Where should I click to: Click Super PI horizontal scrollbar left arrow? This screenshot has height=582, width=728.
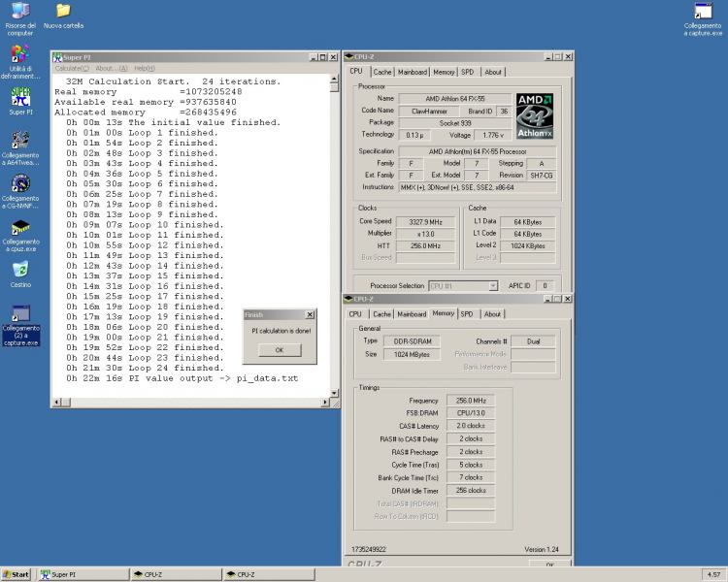tap(56, 402)
